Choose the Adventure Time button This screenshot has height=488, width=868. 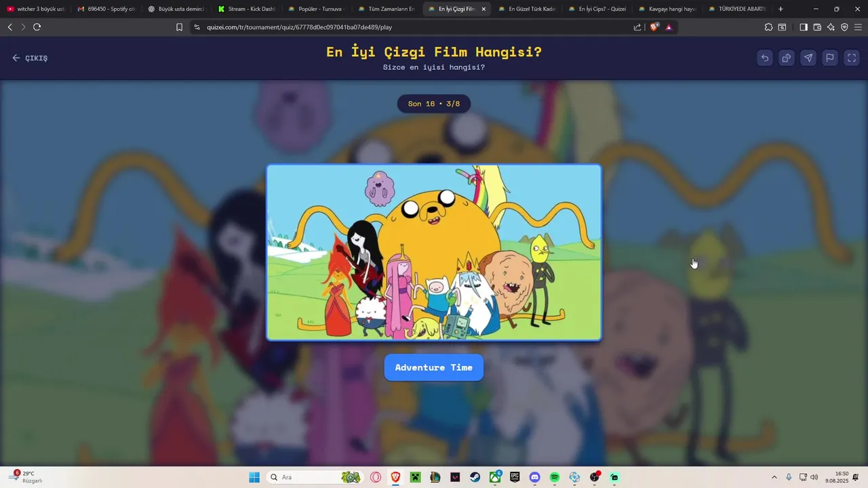click(434, 367)
